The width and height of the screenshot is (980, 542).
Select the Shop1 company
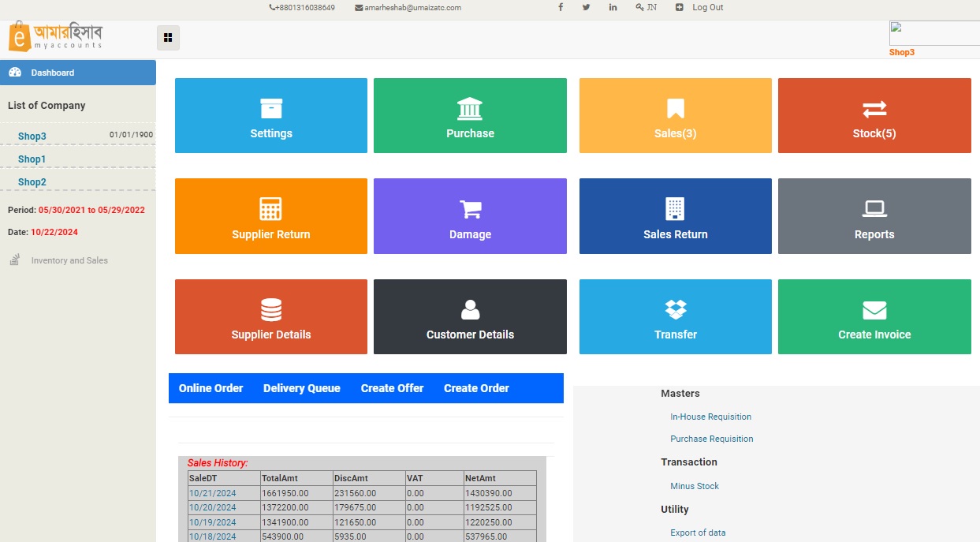point(32,159)
